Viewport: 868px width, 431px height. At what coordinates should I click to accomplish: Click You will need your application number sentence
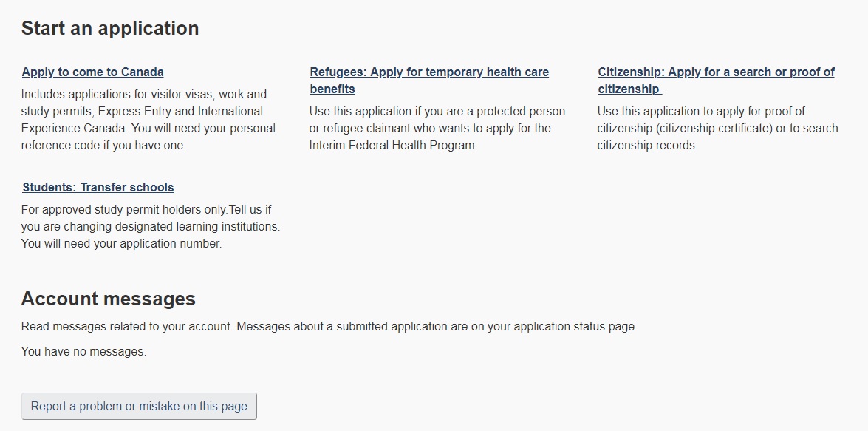(x=121, y=244)
